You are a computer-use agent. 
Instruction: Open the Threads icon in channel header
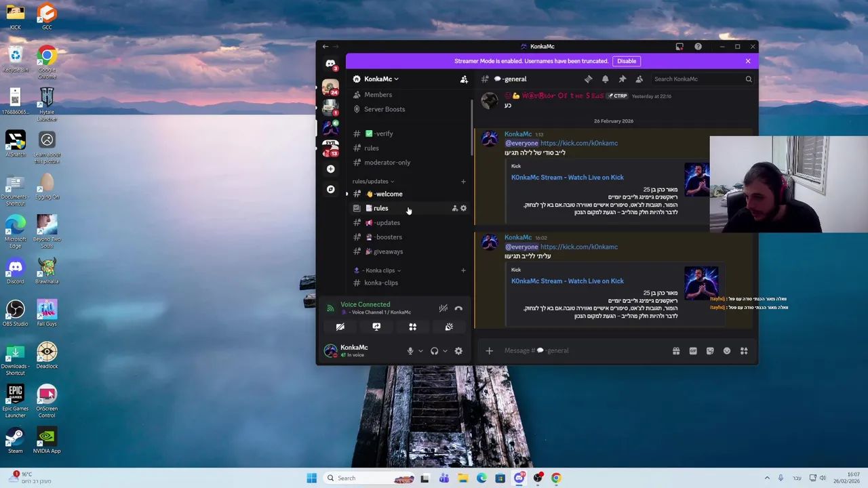[x=588, y=79]
